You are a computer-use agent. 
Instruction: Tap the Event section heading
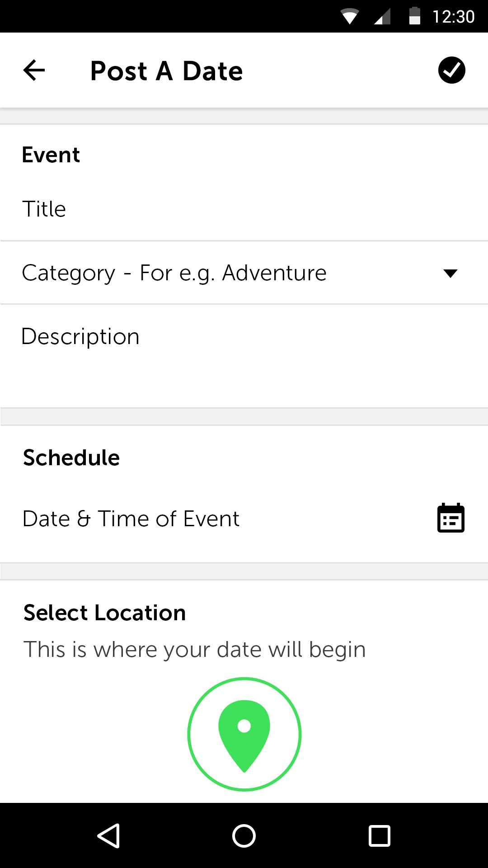click(51, 155)
